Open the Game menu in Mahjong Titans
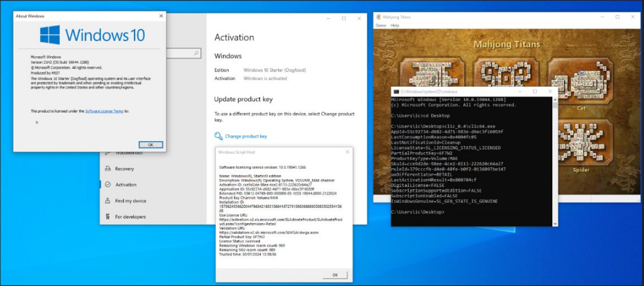The image size is (644, 286). 381,26
